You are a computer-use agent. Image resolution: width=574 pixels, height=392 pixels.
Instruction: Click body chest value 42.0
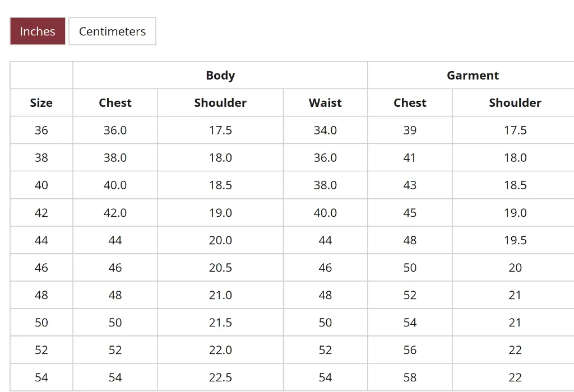pyautogui.click(x=114, y=213)
